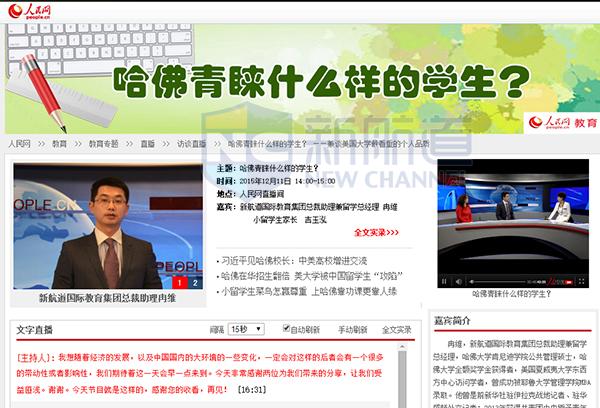Go to 教育专题 breadcrumb link

click(104, 144)
